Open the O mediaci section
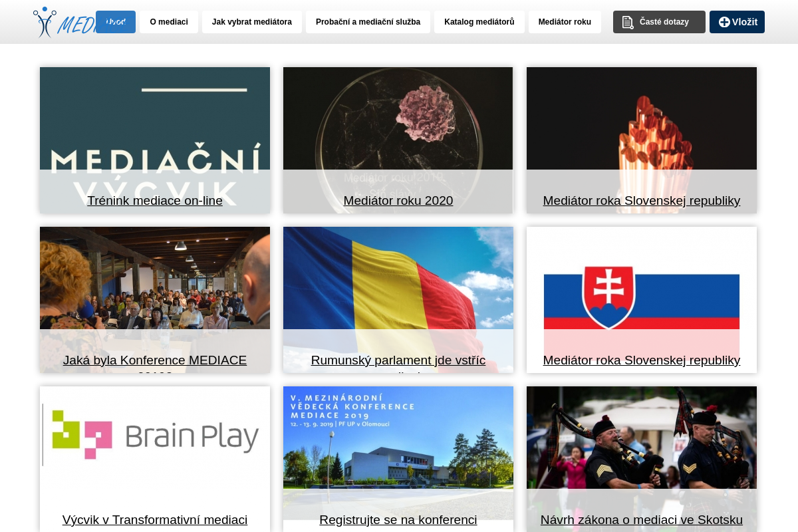Screen dimensions: 798x532 pos(169,22)
